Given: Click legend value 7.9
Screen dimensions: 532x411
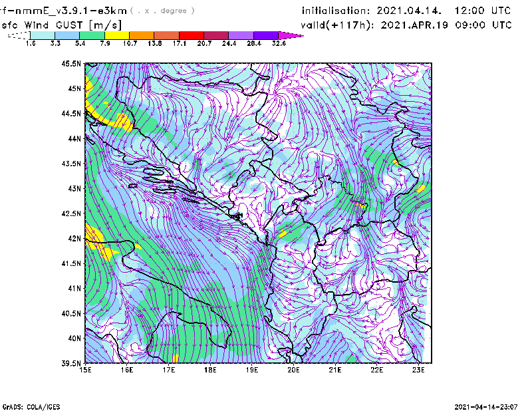Looking at the screenshot, I should pyautogui.click(x=105, y=43).
